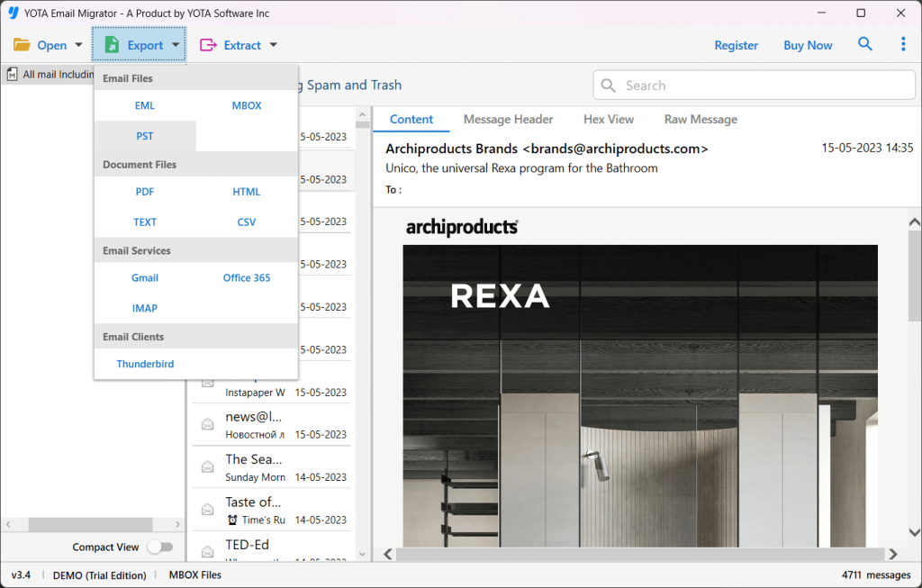
Task: Open the The Sea... Sunday Morn message
Action: (x=272, y=467)
